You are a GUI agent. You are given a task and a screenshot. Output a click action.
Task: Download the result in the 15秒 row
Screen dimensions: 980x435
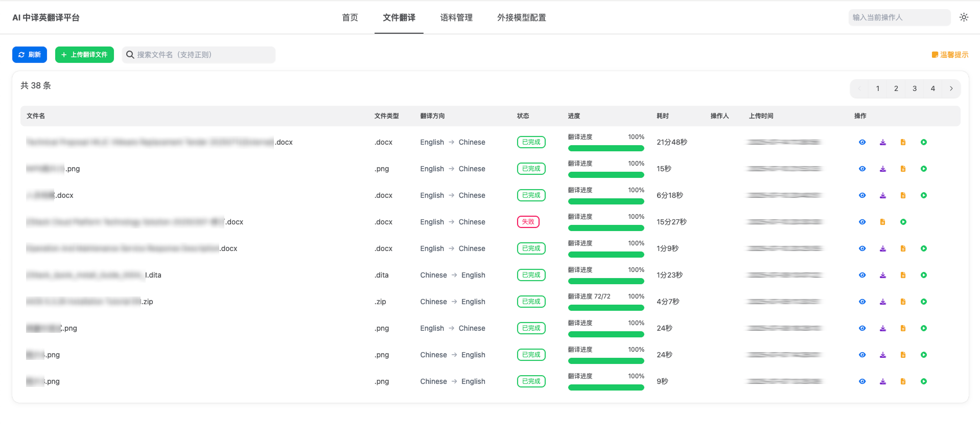tap(882, 169)
